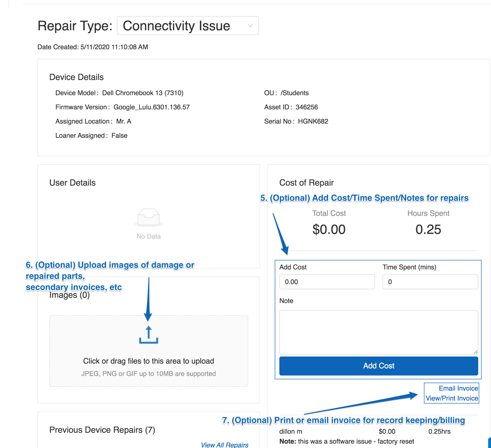This screenshot has width=491, height=448.
Task: Select the Asset ID 346256
Action: (x=307, y=107)
